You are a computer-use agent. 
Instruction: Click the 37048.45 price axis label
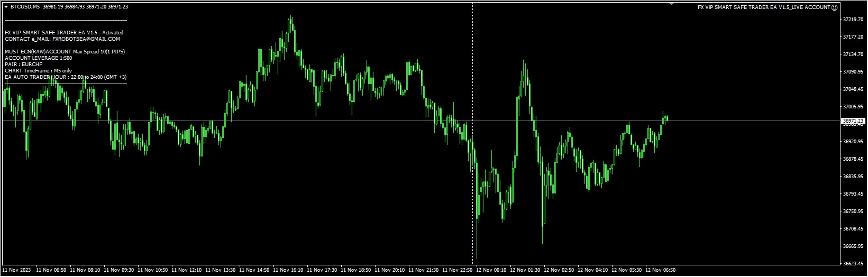tap(854, 89)
